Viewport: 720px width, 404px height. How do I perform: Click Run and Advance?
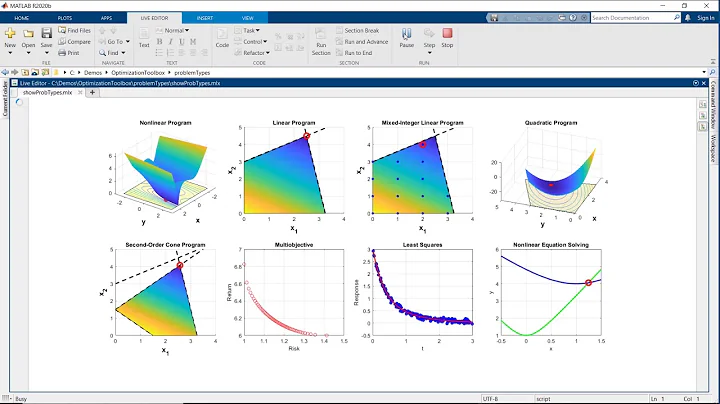pyautogui.click(x=362, y=42)
